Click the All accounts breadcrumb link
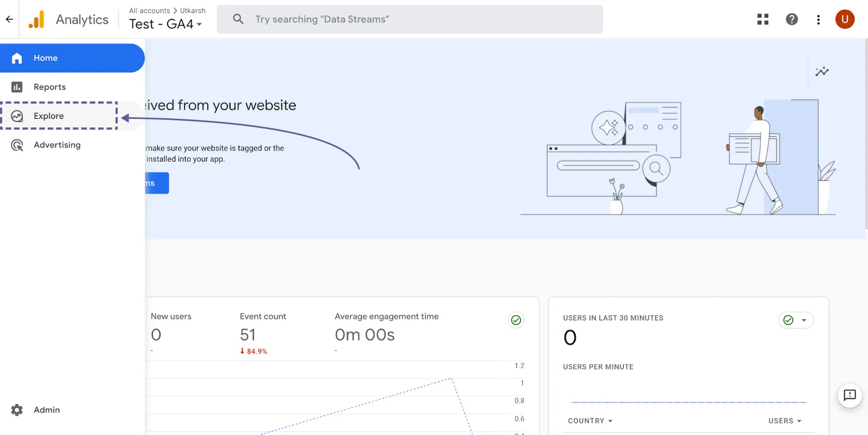This screenshot has width=868, height=435. point(149,11)
